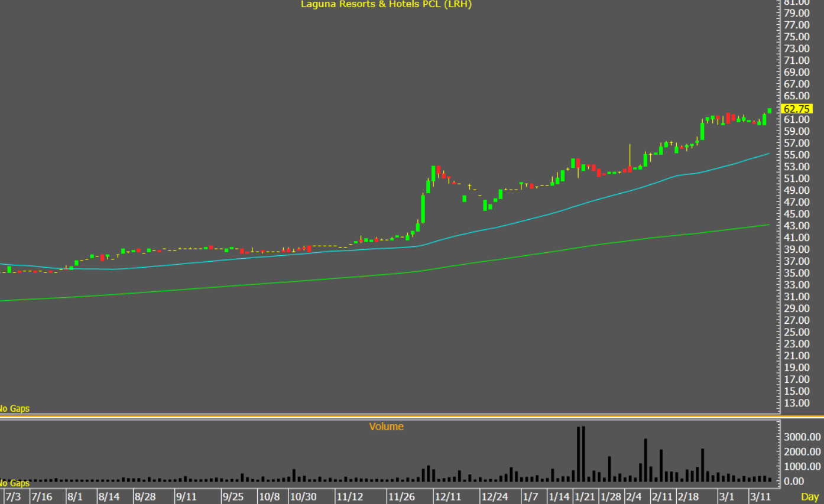Select the 12/24 date on time axis
824x504 pixels.
tap(494, 496)
